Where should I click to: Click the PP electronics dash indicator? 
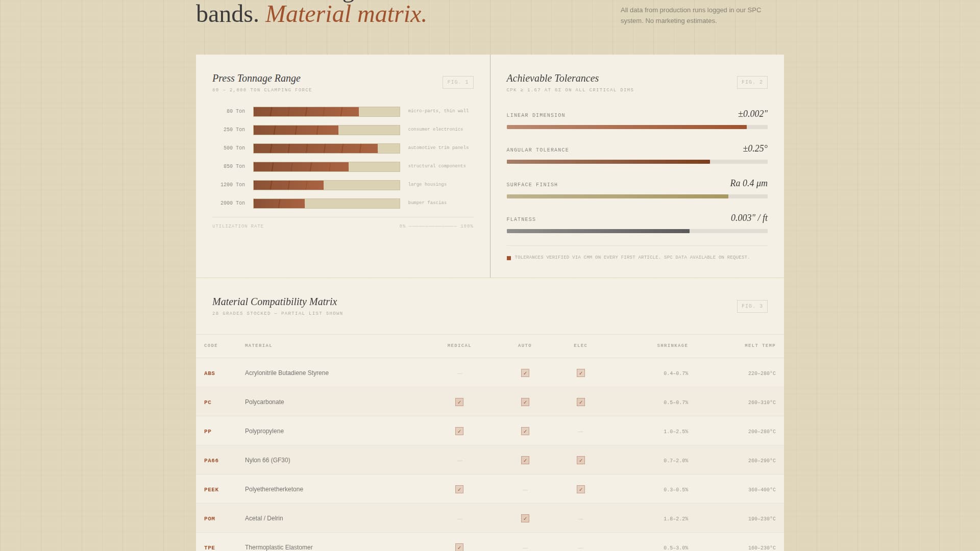tap(580, 431)
